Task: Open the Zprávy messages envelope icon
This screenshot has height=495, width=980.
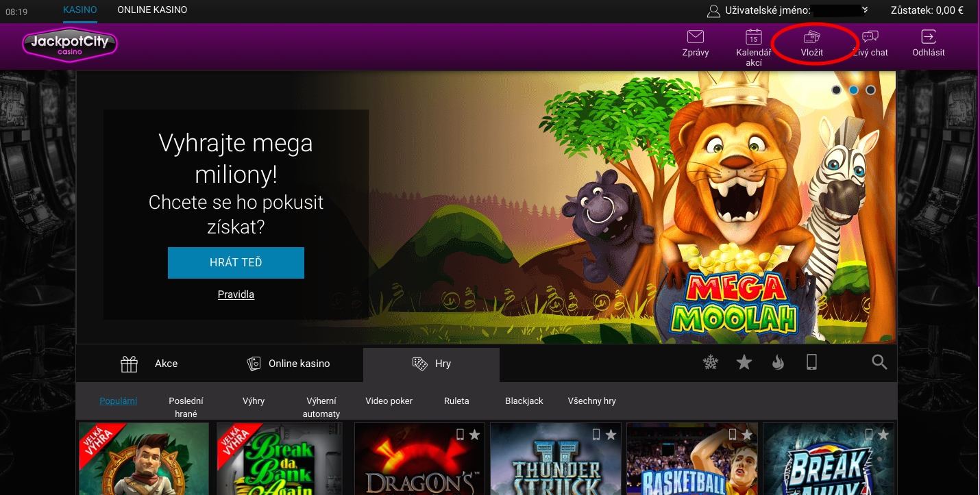Action: 696,37
